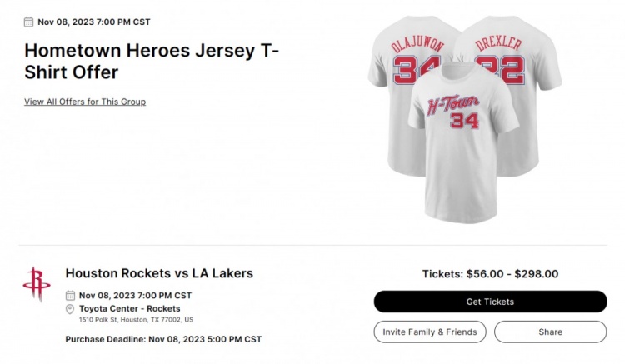625x364 pixels.
Task: Hit the Share button
Action: (550, 332)
